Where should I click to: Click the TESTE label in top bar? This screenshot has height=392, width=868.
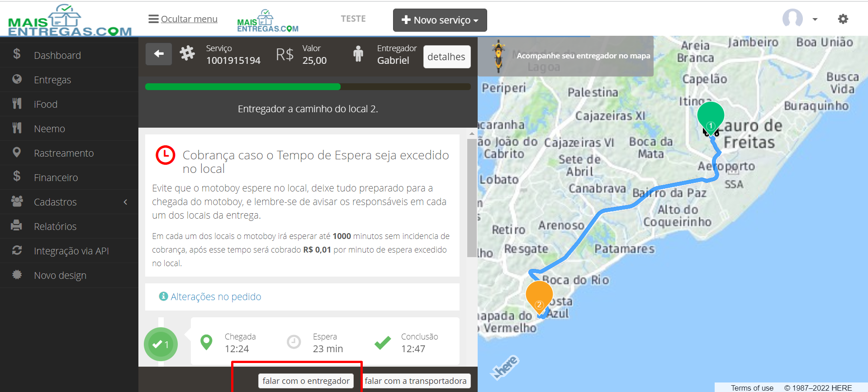pos(353,19)
